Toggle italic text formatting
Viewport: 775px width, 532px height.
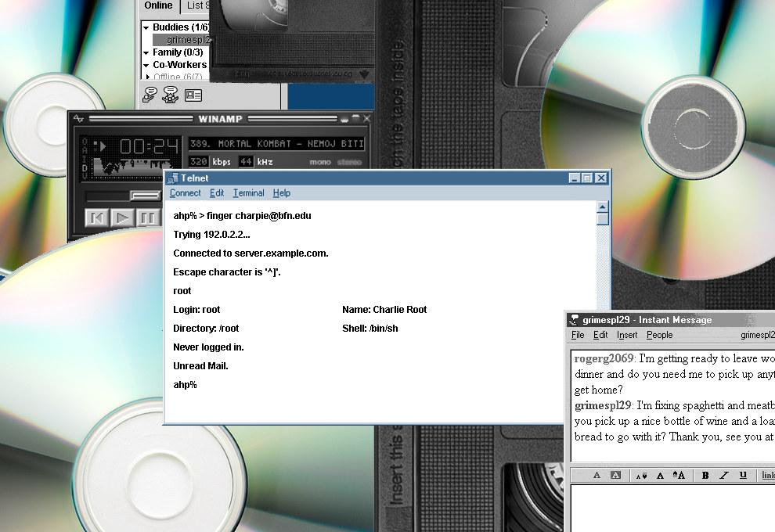coord(723,475)
